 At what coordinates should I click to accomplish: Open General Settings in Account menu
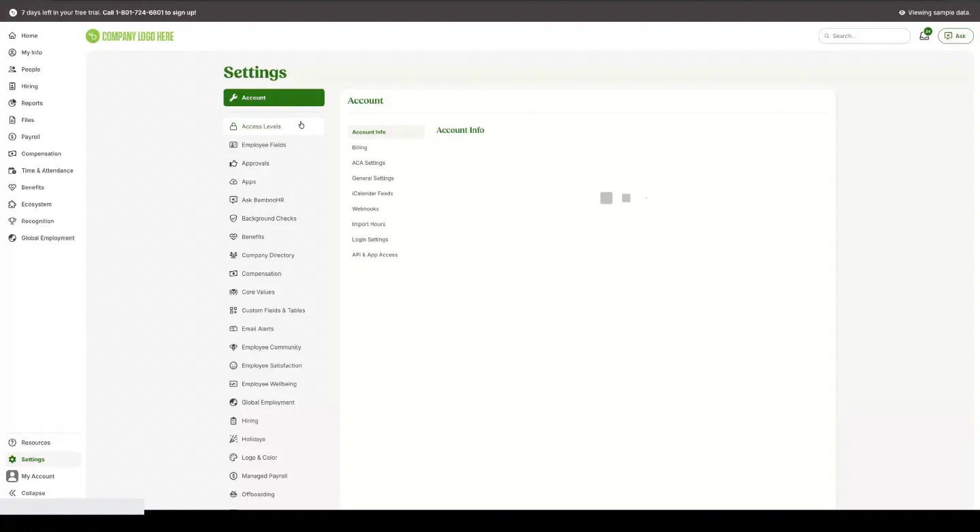tap(373, 178)
